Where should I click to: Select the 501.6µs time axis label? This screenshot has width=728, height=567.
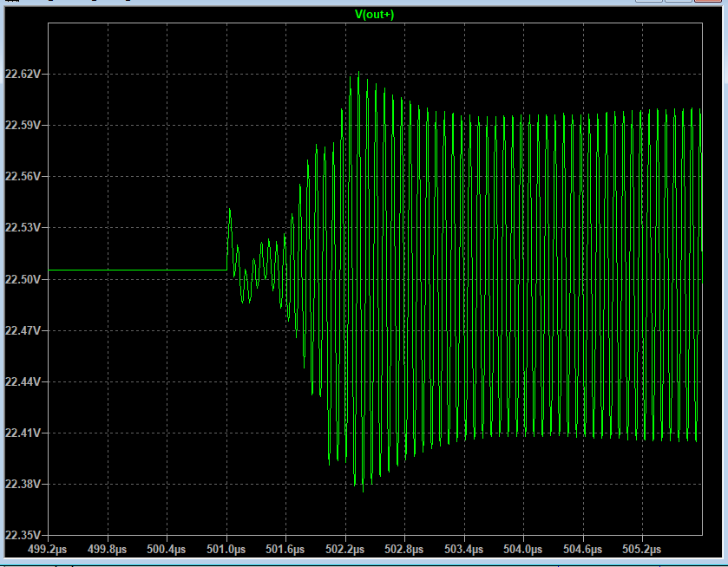285,550
